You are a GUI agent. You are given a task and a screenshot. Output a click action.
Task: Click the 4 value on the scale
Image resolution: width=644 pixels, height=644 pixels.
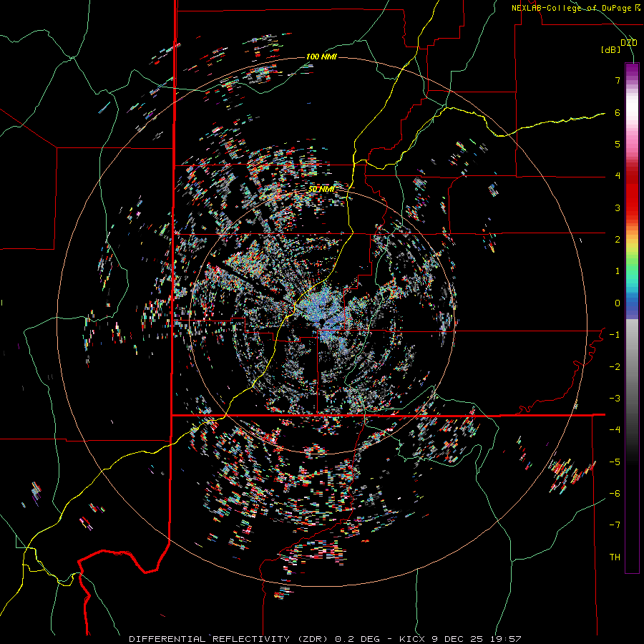pyautogui.click(x=618, y=176)
